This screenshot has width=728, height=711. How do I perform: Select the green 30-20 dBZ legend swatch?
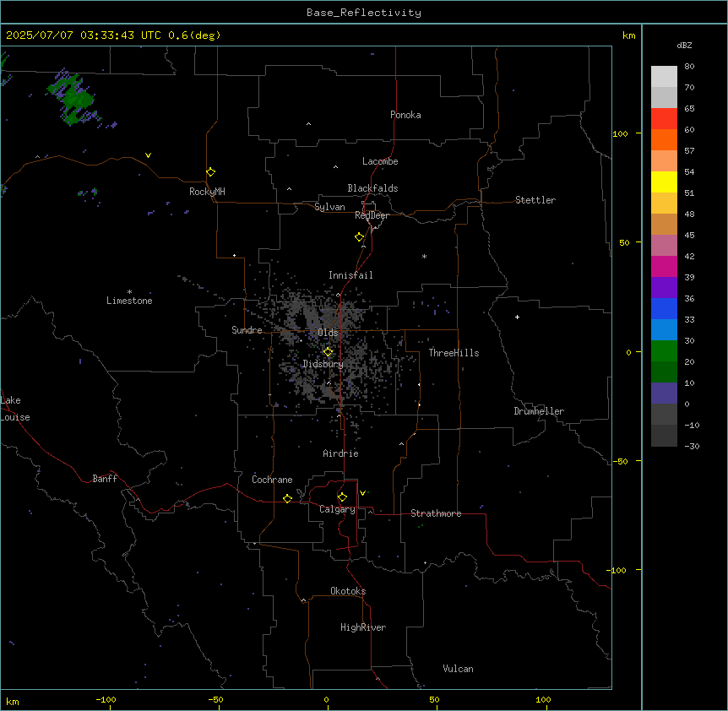click(x=664, y=351)
